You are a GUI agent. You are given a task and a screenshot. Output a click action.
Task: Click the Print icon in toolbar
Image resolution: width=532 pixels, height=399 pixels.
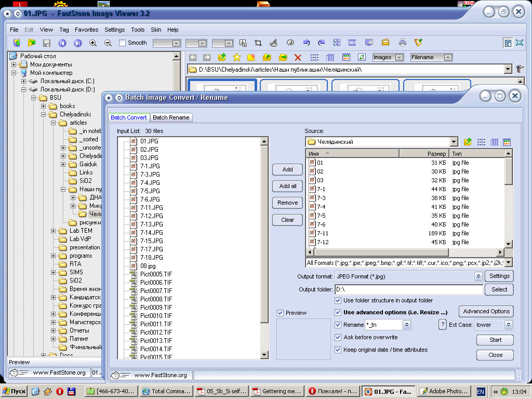click(x=402, y=43)
